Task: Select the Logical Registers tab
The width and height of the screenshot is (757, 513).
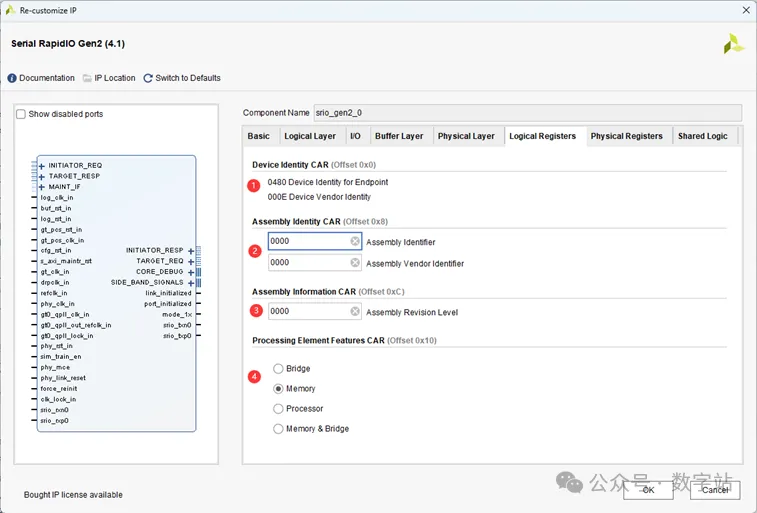Action: [x=543, y=136]
